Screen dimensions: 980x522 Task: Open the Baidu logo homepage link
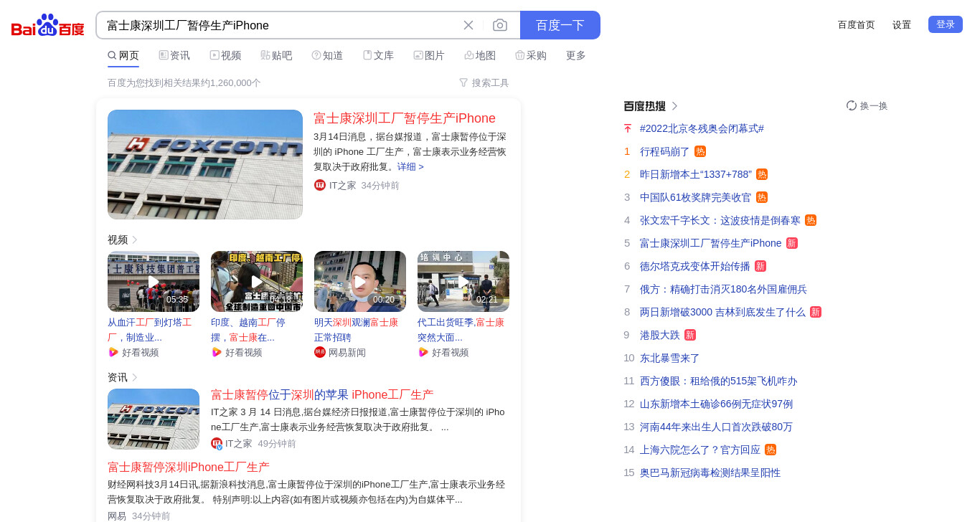[x=48, y=26]
